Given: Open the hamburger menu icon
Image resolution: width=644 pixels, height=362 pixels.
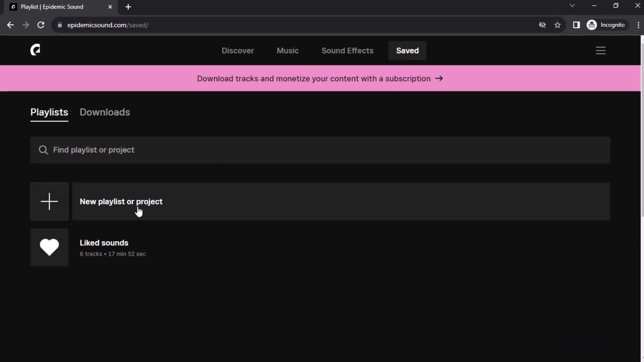Looking at the screenshot, I should 601,50.
